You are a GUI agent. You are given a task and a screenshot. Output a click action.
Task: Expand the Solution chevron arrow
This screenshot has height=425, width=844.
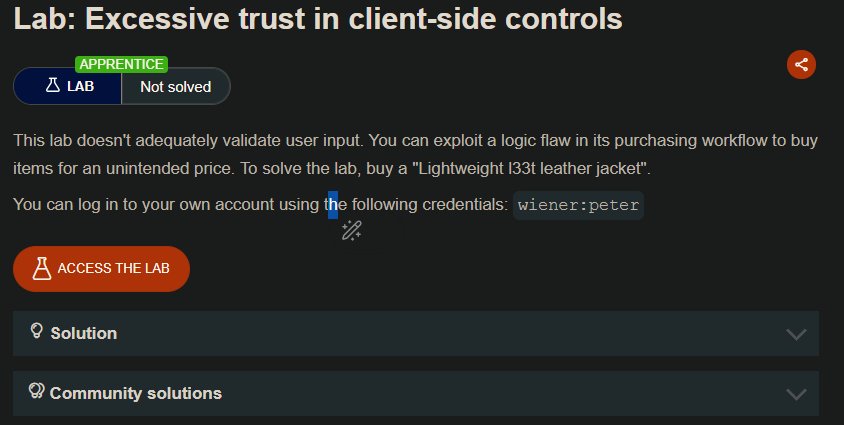coord(796,334)
